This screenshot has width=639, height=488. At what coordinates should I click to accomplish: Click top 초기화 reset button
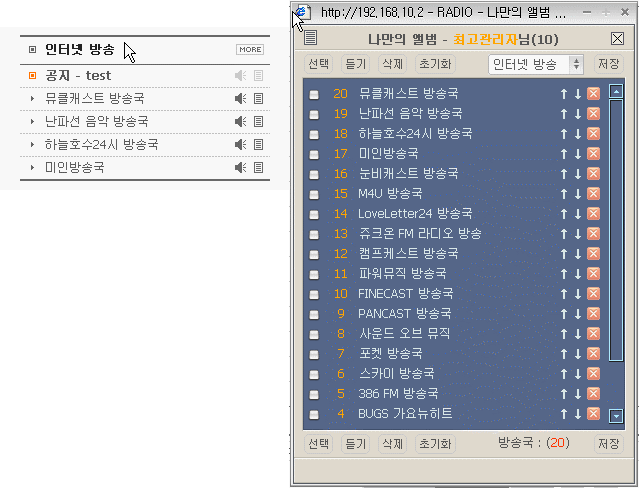pos(435,64)
